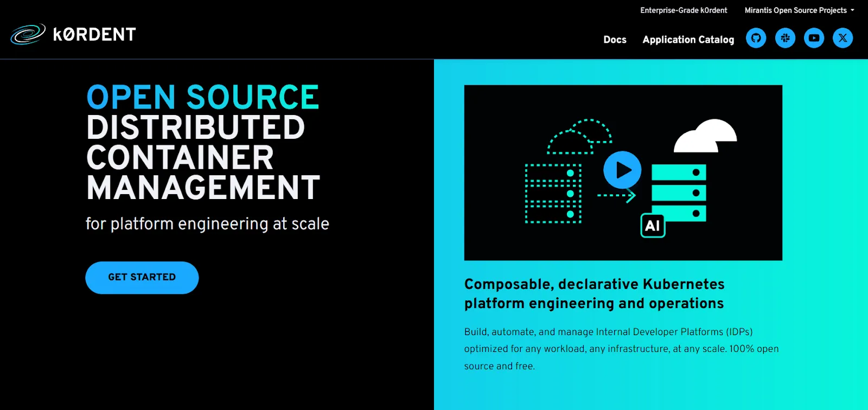Expand the Mirantis Open Source Projects dropdown
The image size is (868, 410).
pos(799,10)
